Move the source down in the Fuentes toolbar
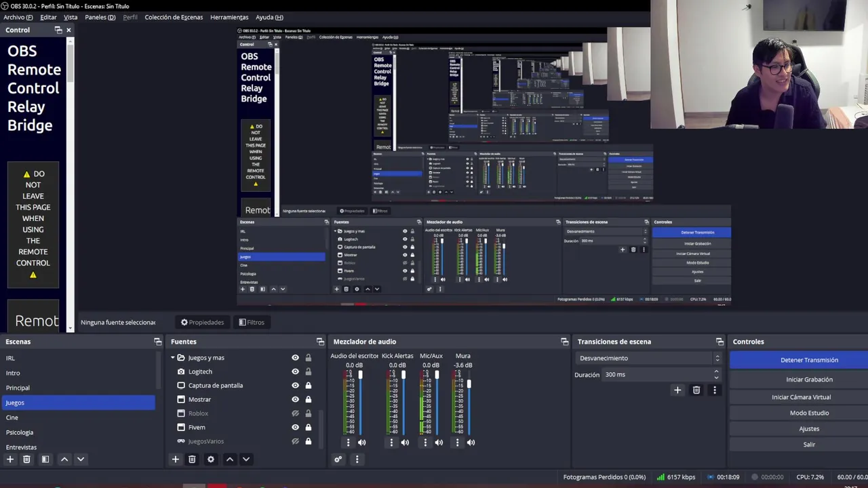This screenshot has width=868, height=488. (246, 460)
